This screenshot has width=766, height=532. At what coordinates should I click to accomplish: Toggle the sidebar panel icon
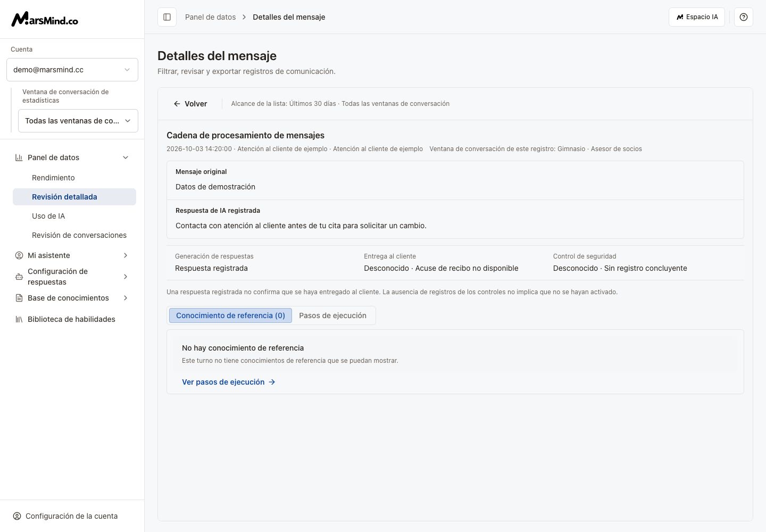[x=167, y=17]
